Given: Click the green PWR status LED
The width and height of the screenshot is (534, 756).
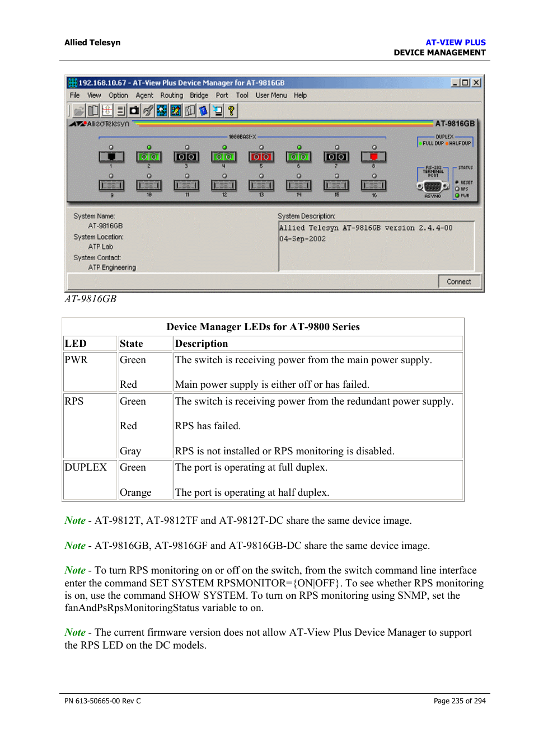Looking at the screenshot, I should coord(457,195).
